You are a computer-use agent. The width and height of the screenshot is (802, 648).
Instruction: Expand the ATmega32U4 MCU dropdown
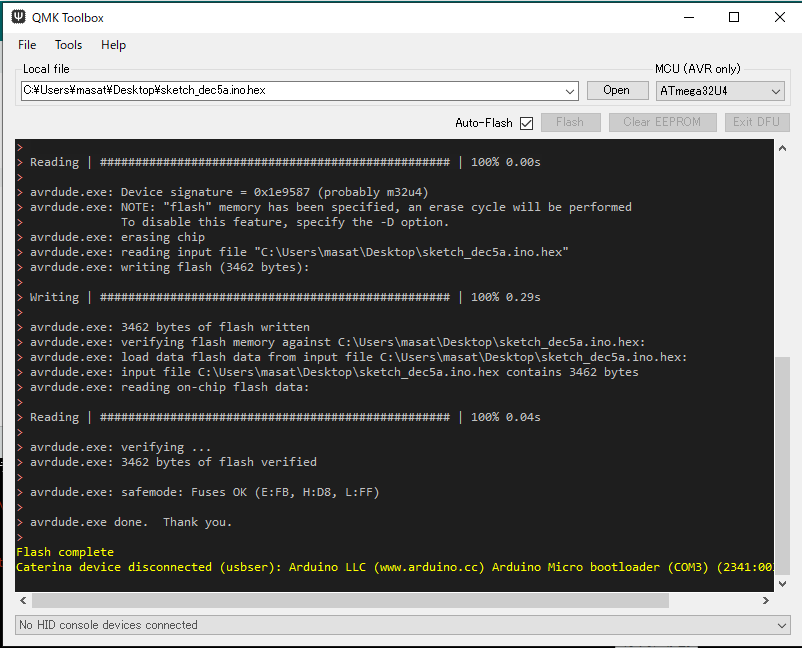720,91
